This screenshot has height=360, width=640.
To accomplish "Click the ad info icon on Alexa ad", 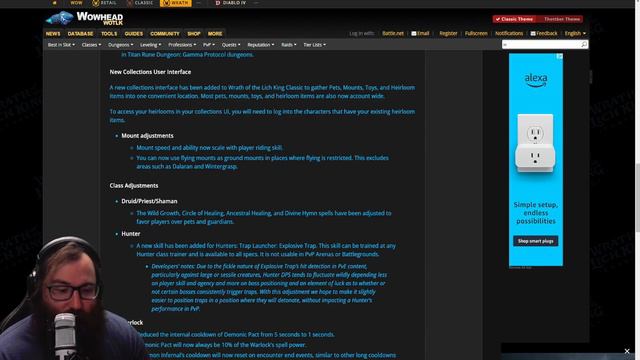I will [560, 56].
